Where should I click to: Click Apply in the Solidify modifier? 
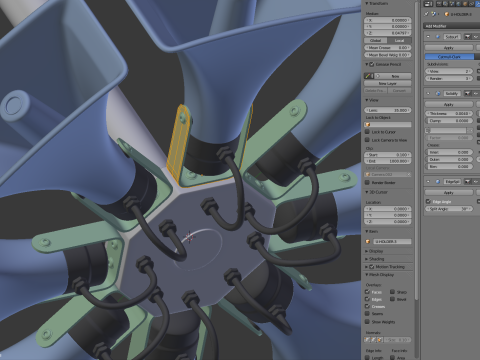pyautogui.click(x=449, y=105)
